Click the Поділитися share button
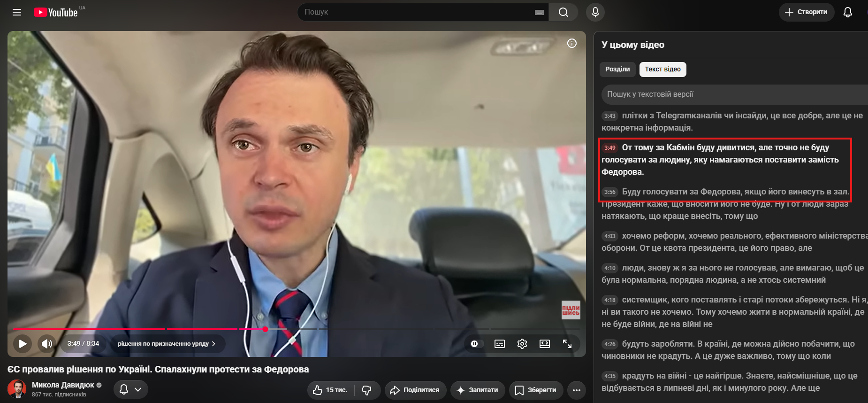This screenshot has height=403, width=868. point(416,390)
